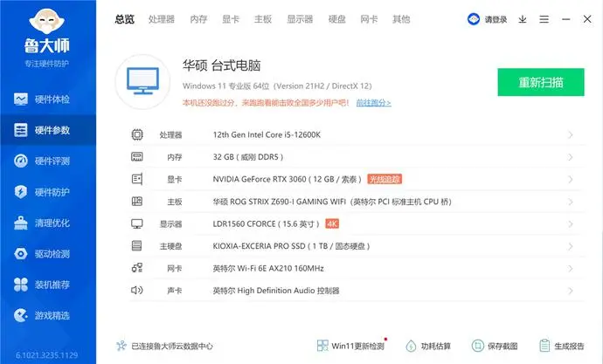
Task: Expand the 显示器 row chevron
Action: [571, 223]
